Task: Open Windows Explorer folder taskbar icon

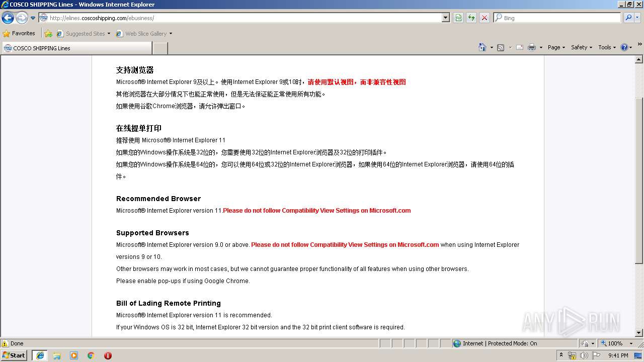Action: 57,355
